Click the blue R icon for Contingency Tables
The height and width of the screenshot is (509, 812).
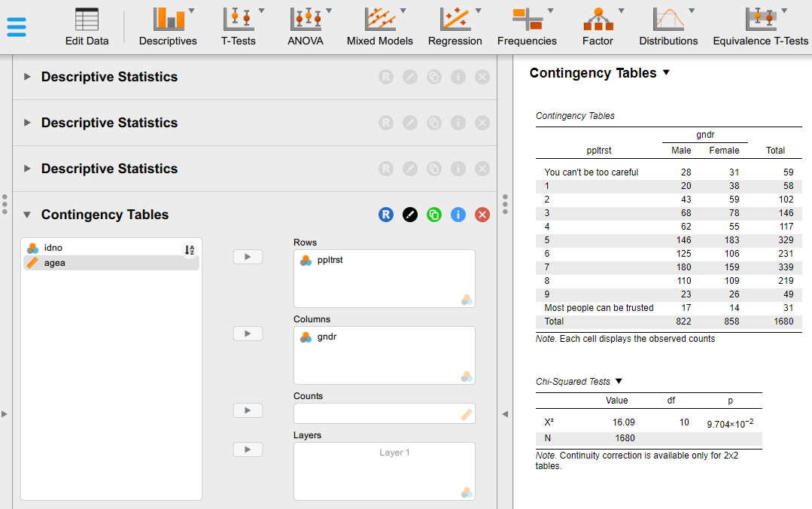pyautogui.click(x=385, y=215)
